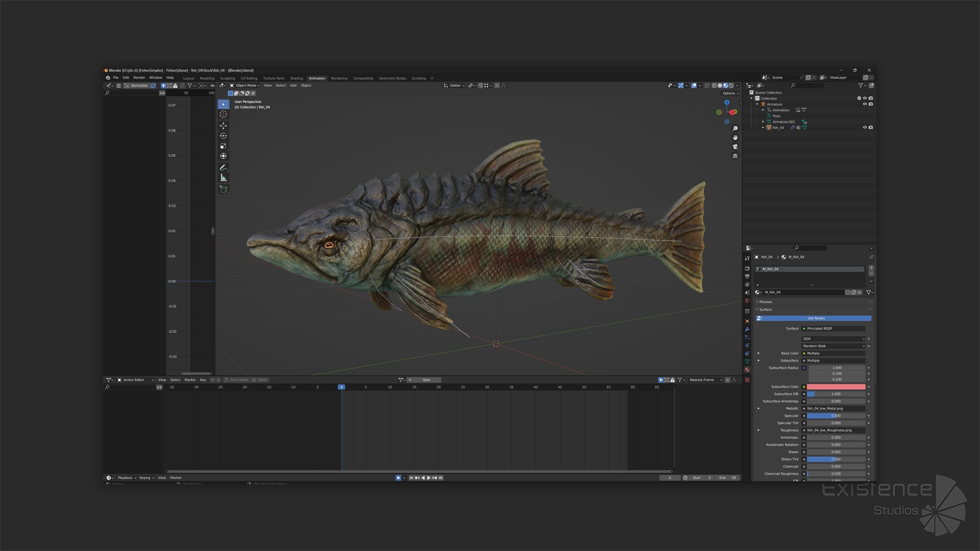Open the Nearest Frame snapping dropdown
This screenshot has width=980, height=551.
click(705, 380)
